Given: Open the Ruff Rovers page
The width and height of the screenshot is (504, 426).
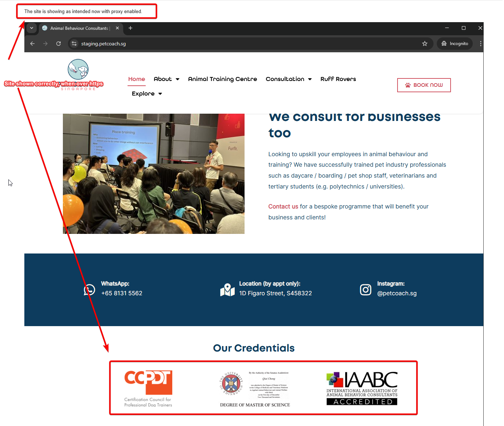Looking at the screenshot, I should (x=338, y=79).
